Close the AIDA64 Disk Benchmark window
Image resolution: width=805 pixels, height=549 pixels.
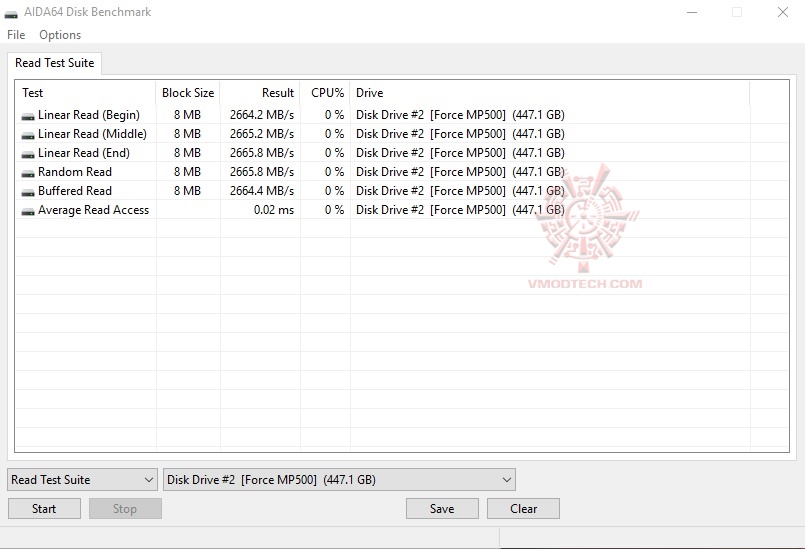pyautogui.click(x=782, y=12)
